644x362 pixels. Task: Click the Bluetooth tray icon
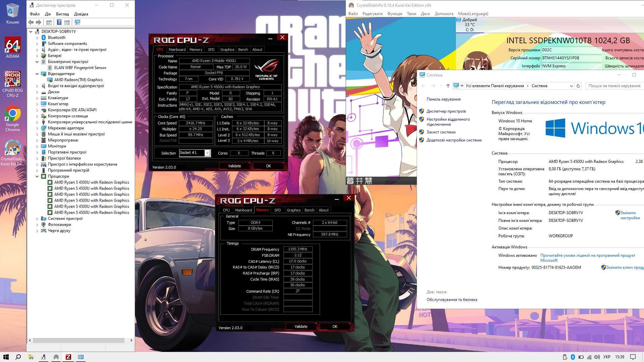(x=573, y=357)
